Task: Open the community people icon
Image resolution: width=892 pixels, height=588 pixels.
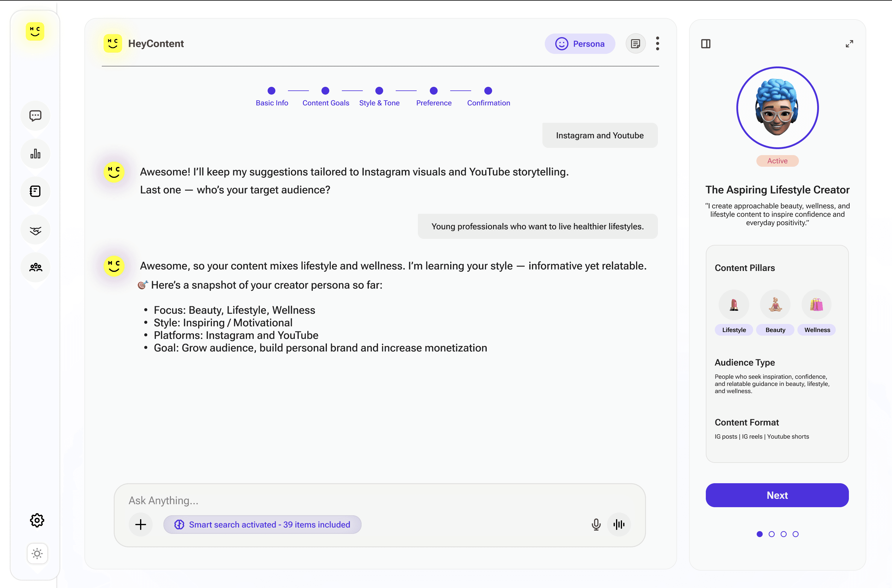Action: tap(35, 267)
